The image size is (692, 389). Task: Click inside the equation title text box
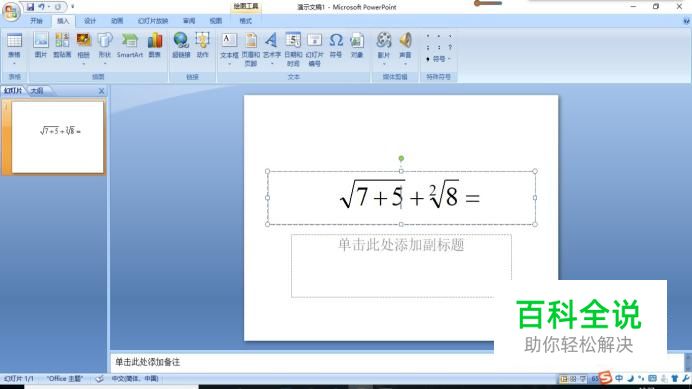click(x=401, y=198)
